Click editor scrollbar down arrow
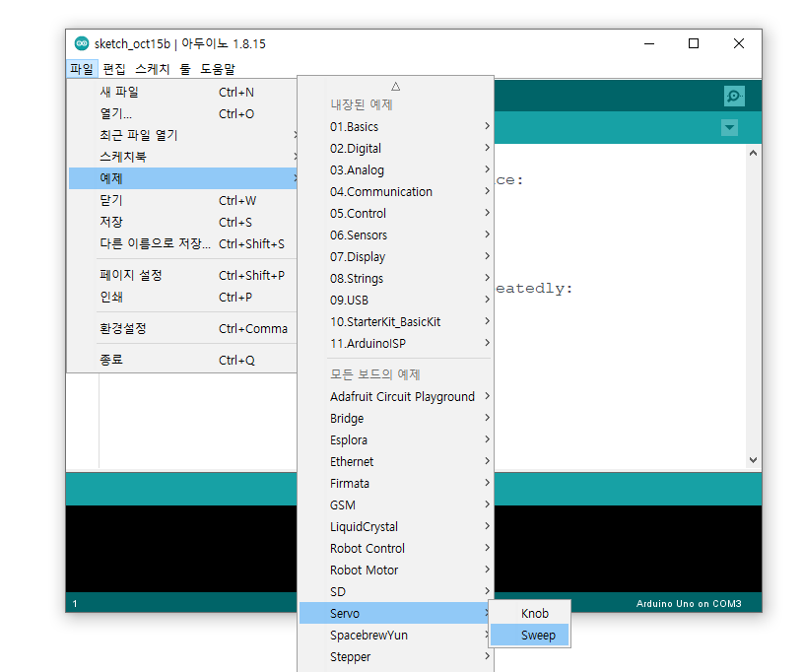Screen dimensions: 803x672 click(753, 459)
